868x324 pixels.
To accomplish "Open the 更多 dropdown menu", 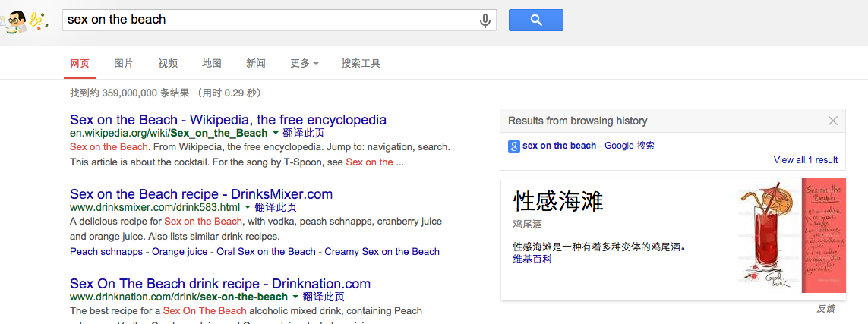I will pos(305,64).
